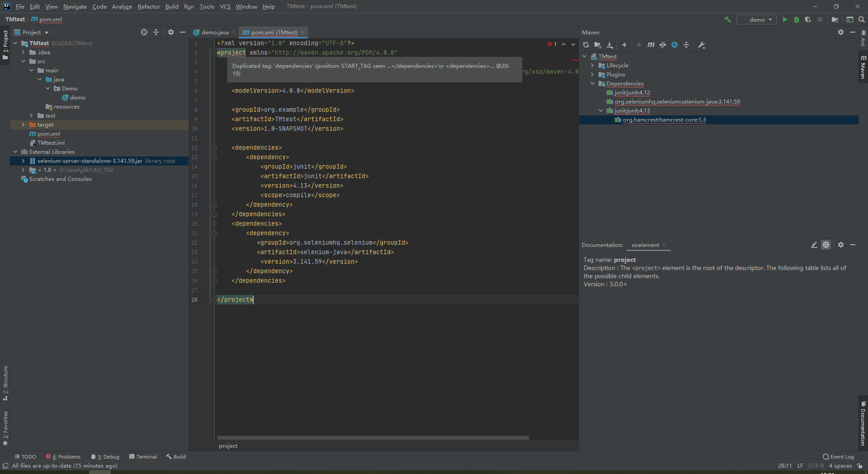868x474 pixels.
Task: Open TODO tool window
Action: tap(25, 457)
